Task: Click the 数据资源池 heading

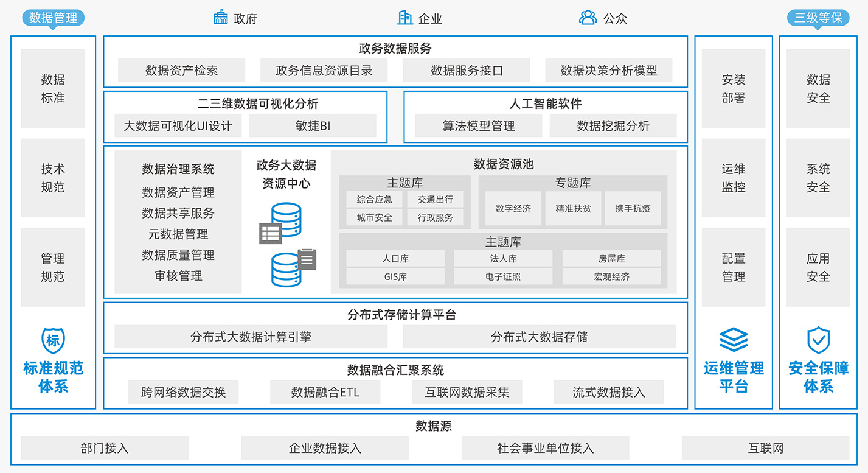Action: click(504, 164)
